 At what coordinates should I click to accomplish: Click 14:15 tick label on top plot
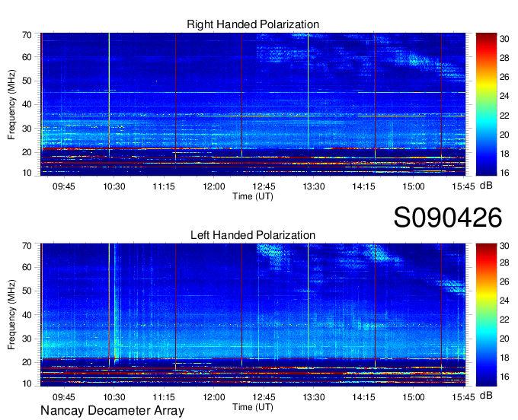tap(363, 186)
